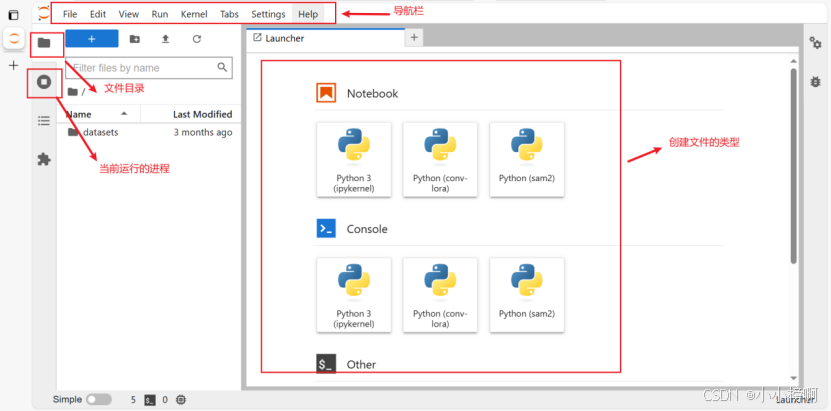This screenshot has width=831, height=411.
Task: Click the Console section icon
Action: click(x=326, y=228)
